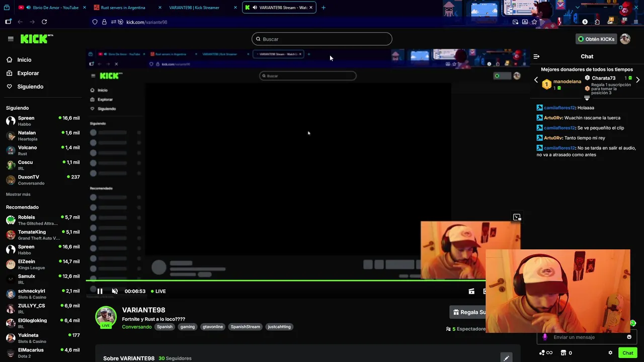644x362 pixels.
Task: Collapse the chat panel icon
Action: pos(536,56)
